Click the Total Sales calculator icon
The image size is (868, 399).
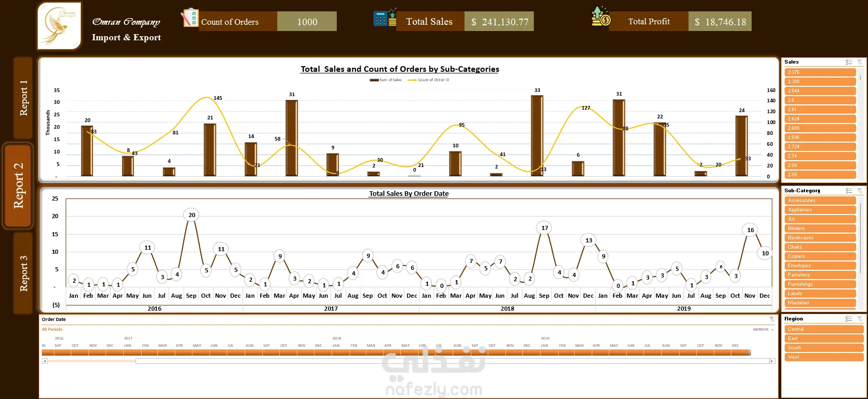click(385, 18)
